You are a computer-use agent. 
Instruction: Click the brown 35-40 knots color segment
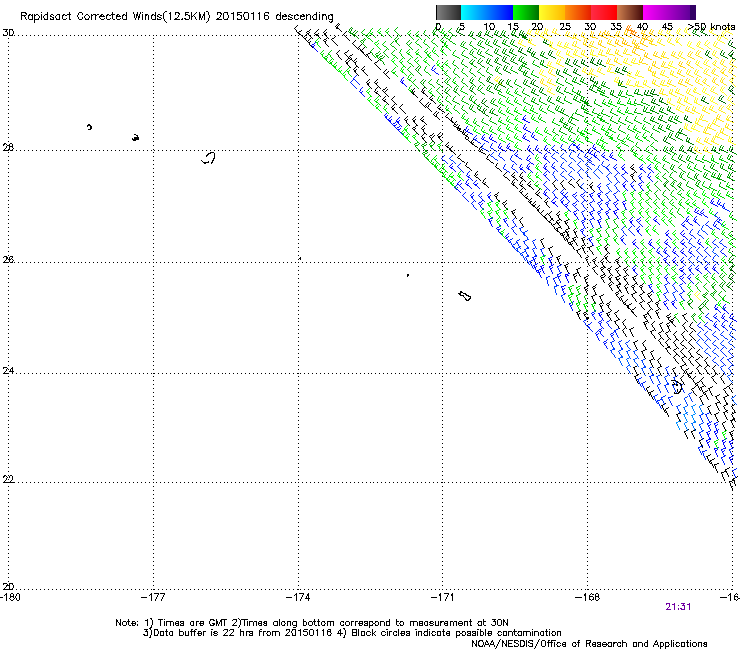(630, 12)
